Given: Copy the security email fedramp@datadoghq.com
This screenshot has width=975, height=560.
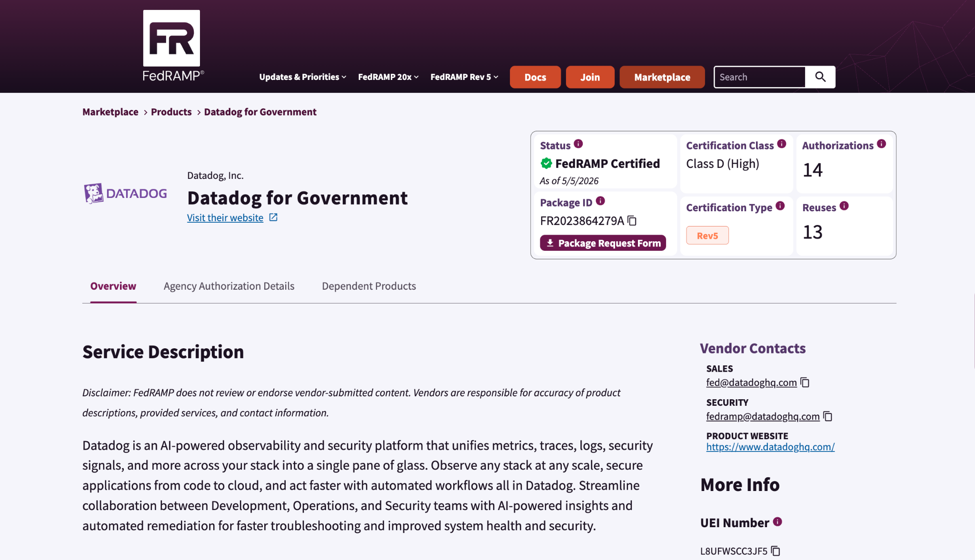Looking at the screenshot, I should (828, 416).
